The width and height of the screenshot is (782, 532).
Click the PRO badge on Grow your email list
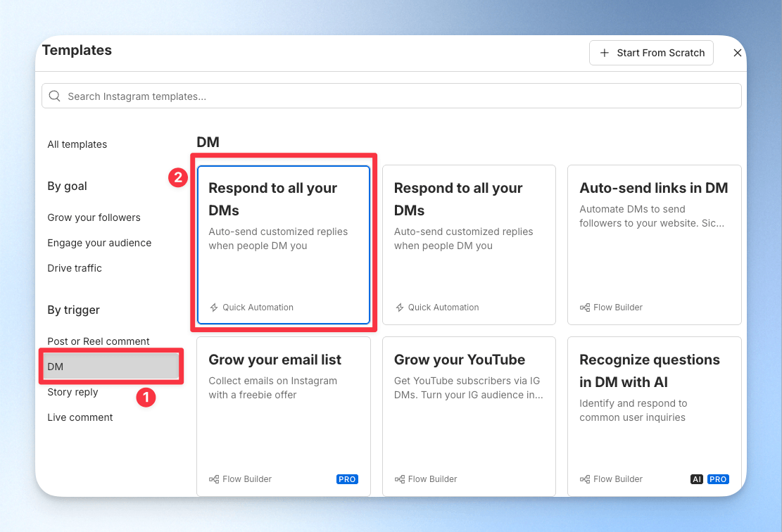(347, 479)
